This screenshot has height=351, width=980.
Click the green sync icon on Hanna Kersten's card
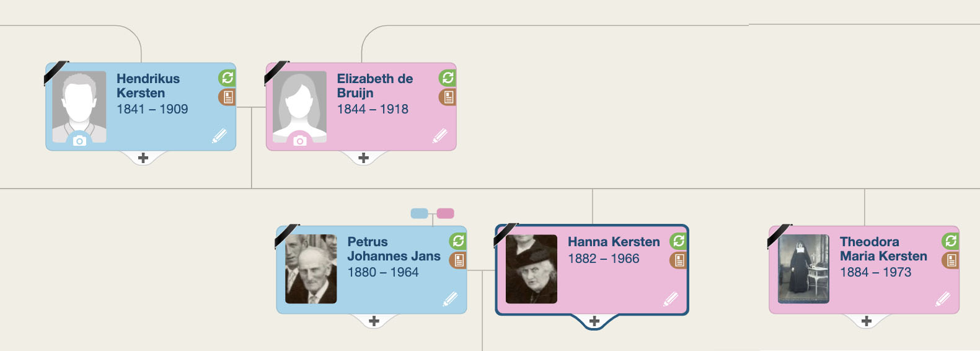point(679,241)
